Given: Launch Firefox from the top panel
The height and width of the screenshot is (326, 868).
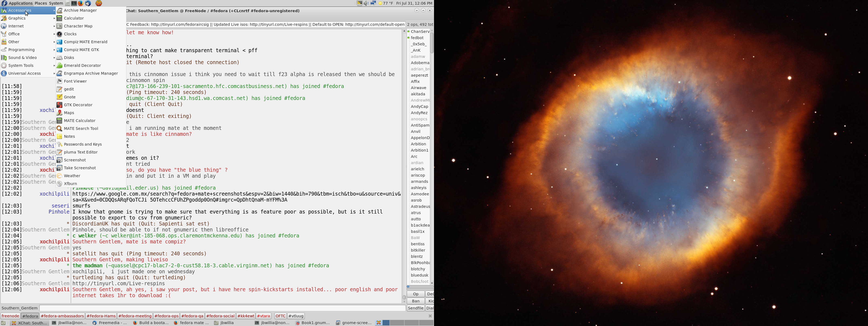Looking at the screenshot, I should [81, 3].
